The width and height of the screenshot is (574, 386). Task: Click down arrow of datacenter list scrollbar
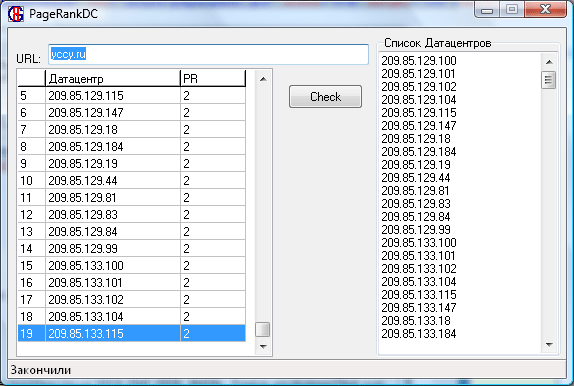click(x=549, y=344)
